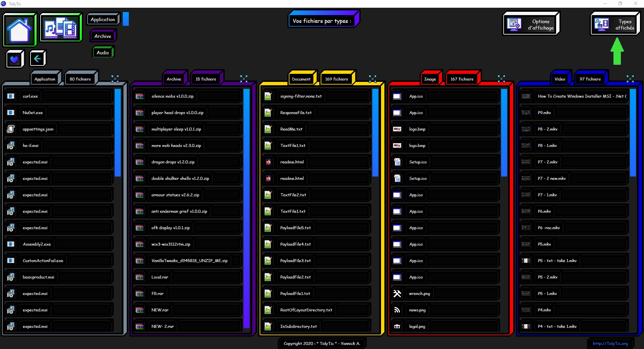
Task: Expand the Document column arrows icon
Action: 373,79
